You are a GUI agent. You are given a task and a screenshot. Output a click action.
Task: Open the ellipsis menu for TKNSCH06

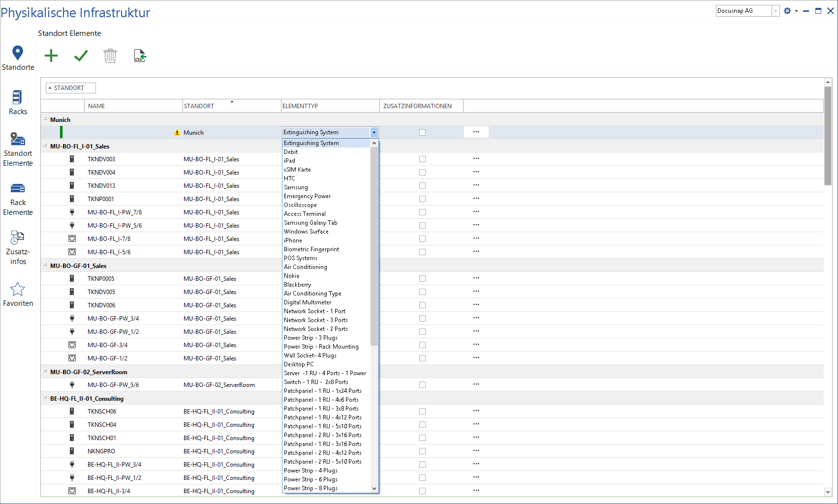pyautogui.click(x=476, y=411)
